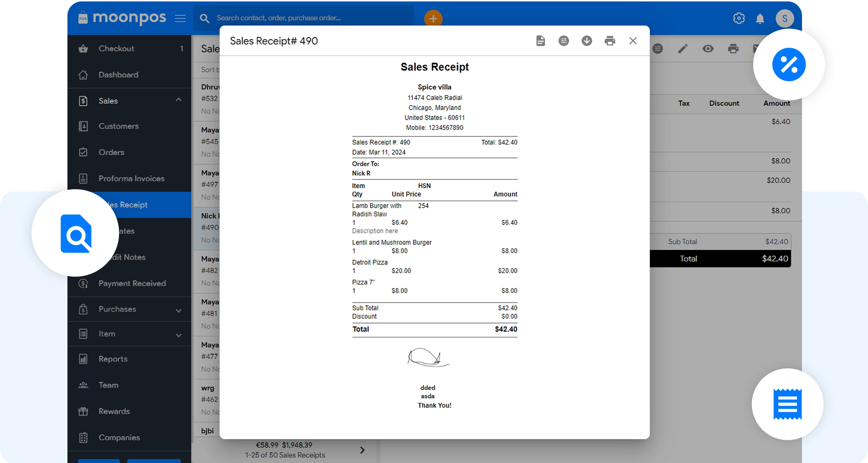The width and height of the screenshot is (868, 463).
Task: Open settings gear in top bar
Action: click(x=739, y=18)
